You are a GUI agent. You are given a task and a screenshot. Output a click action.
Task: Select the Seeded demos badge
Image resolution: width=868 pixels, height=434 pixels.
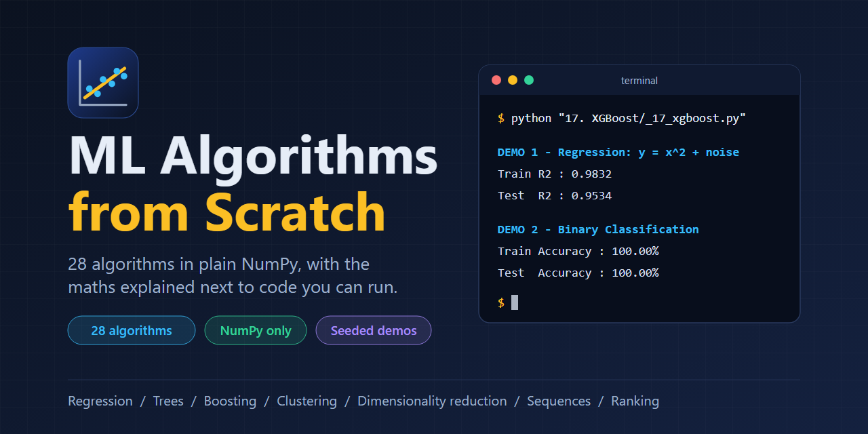click(374, 330)
